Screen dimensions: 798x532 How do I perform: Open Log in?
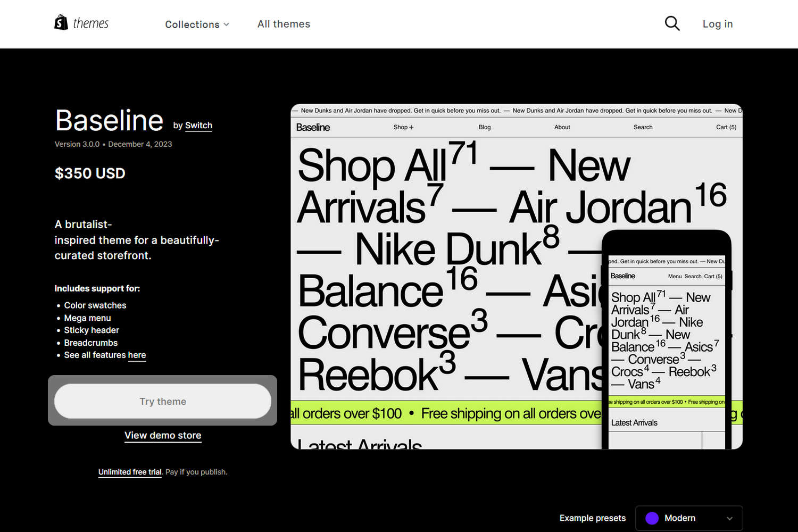click(x=717, y=23)
